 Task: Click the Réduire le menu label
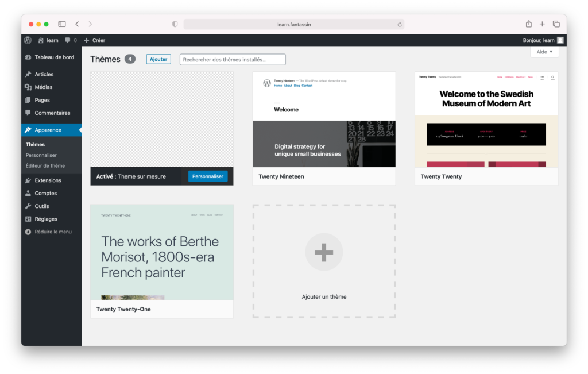[x=53, y=232]
